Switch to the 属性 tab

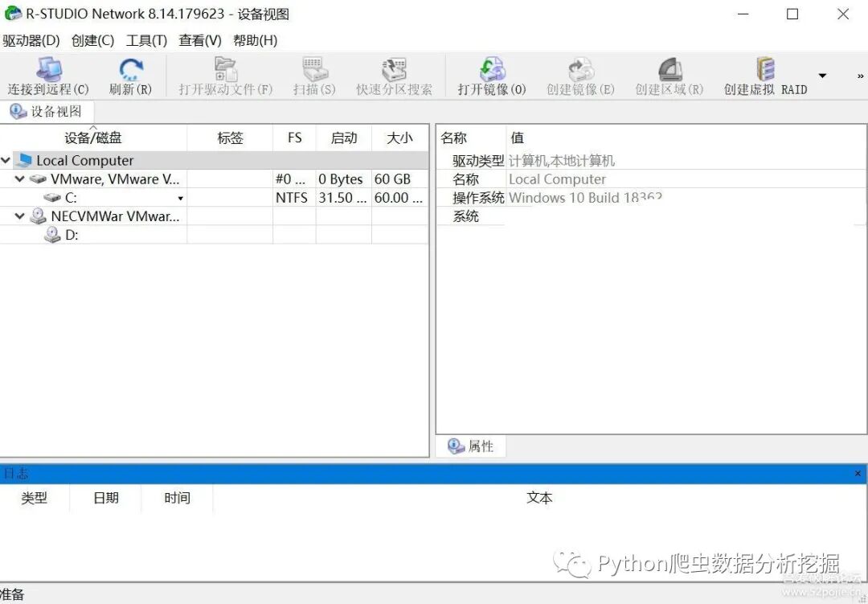pos(471,446)
